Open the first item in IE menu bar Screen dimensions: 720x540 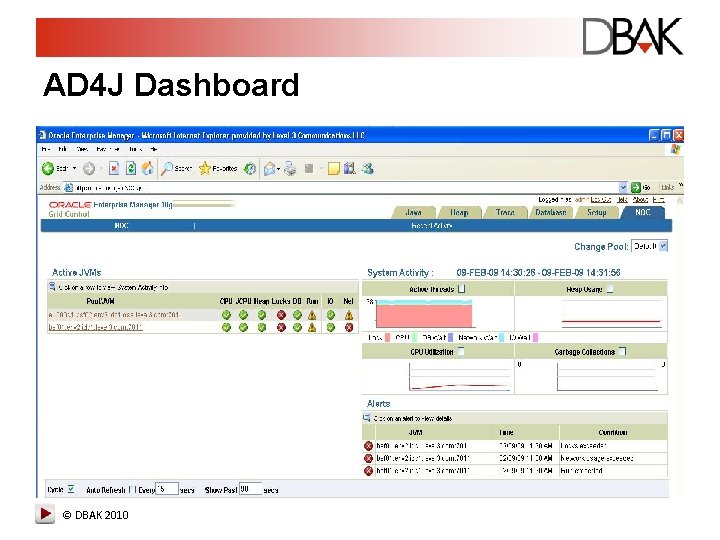tap(46, 149)
